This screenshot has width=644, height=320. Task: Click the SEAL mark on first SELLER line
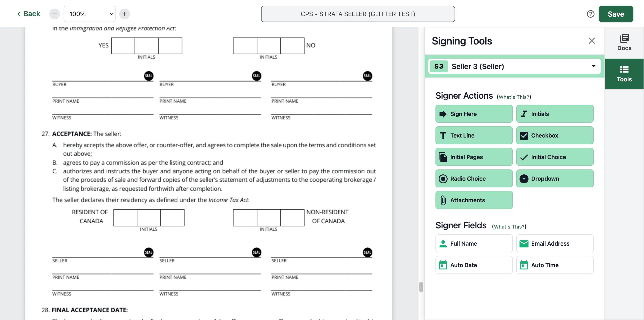149,252
